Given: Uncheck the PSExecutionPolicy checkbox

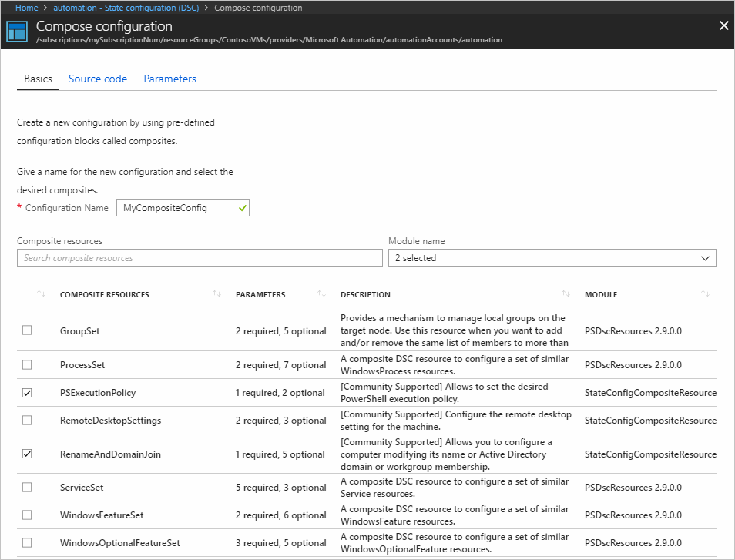Looking at the screenshot, I should (27, 393).
